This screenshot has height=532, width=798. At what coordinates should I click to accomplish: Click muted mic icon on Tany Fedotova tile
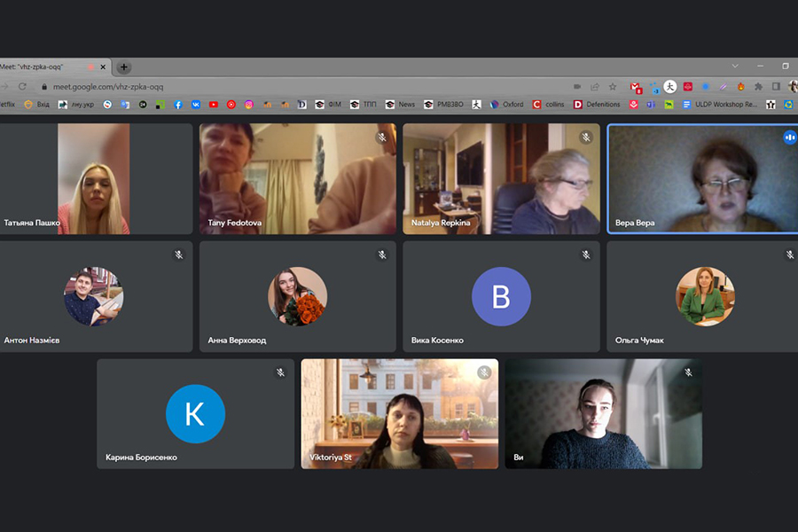(382, 137)
